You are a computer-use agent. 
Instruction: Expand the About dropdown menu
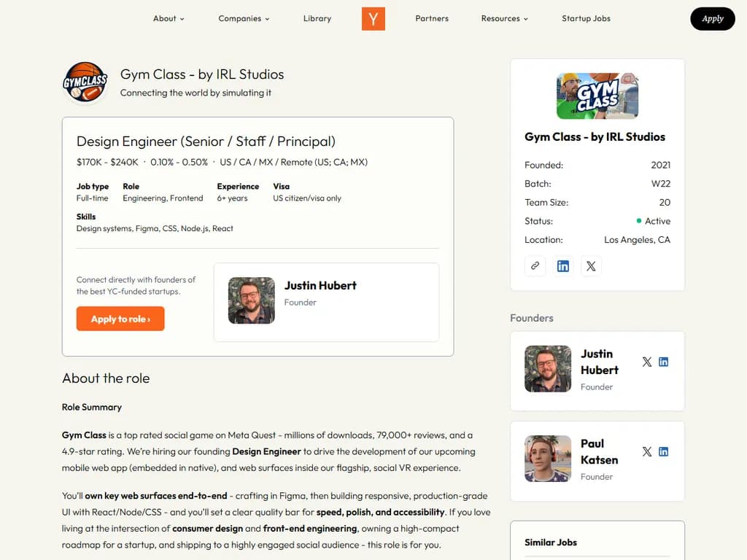coord(169,19)
